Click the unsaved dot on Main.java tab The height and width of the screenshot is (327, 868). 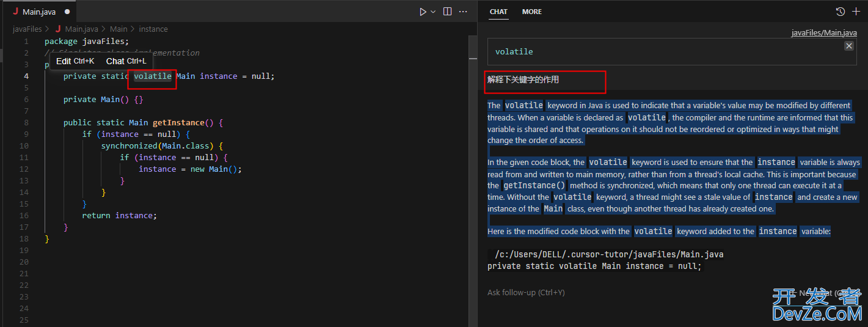[x=67, y=12]
